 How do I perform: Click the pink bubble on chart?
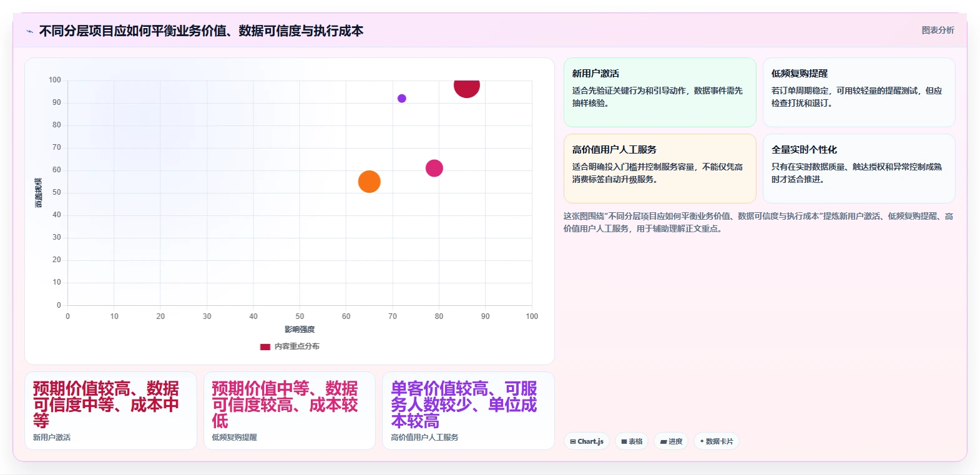point(434,168)
